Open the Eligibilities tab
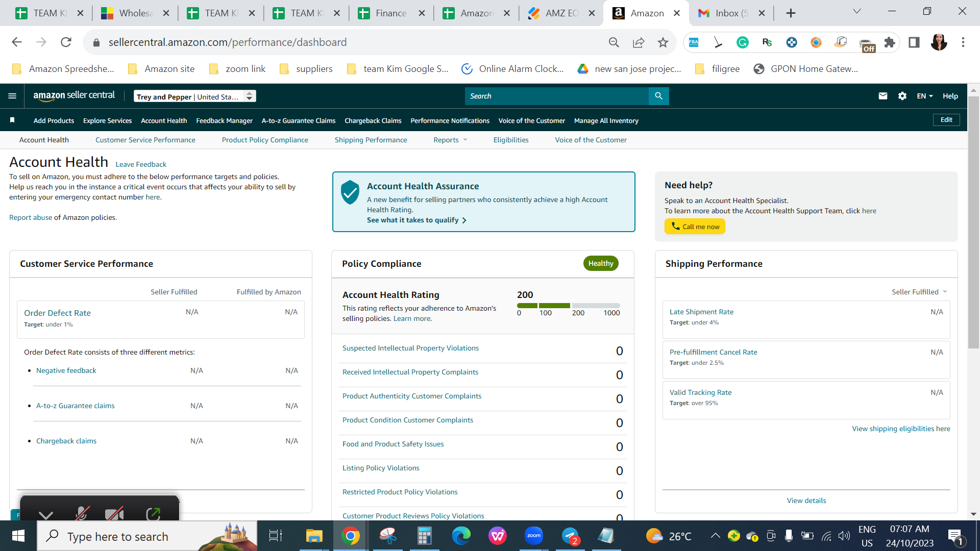980x551 pixels. (511, 140)
